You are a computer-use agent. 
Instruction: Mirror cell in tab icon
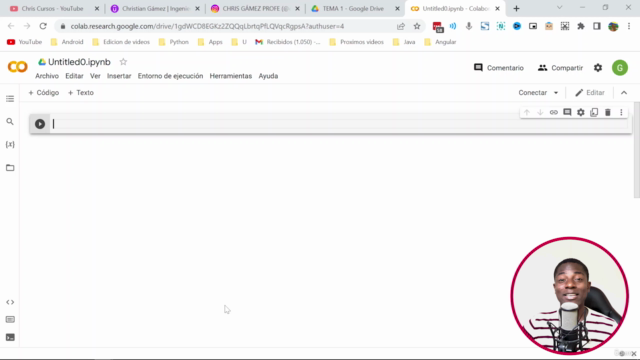pos(594,112)
